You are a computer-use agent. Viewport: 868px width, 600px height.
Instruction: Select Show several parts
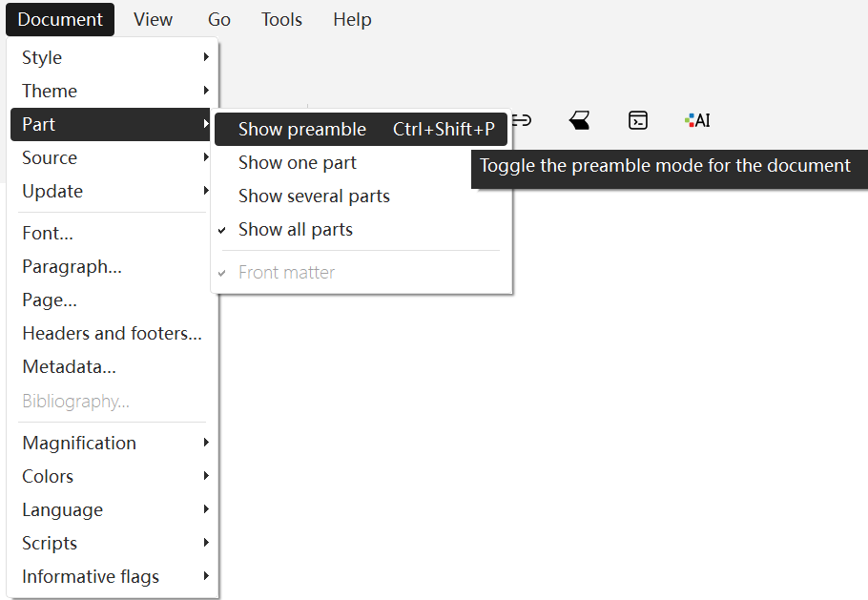(314, 197)
